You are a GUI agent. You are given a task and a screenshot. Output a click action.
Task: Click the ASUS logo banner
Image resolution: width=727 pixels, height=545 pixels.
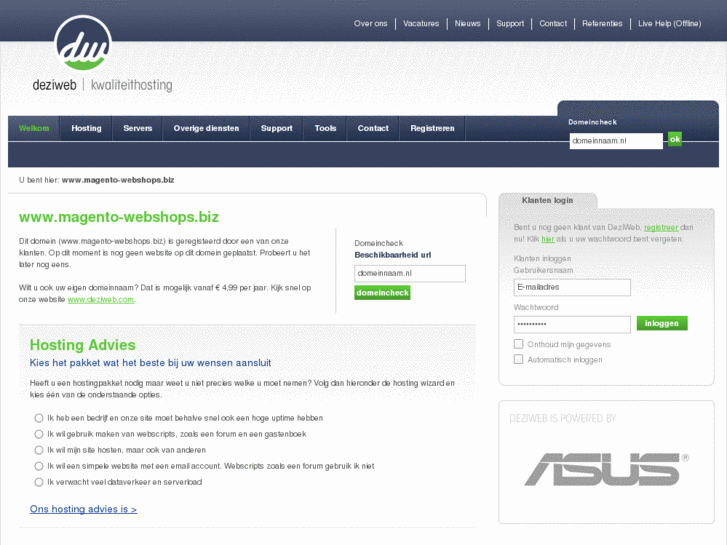tap(606, 469)
